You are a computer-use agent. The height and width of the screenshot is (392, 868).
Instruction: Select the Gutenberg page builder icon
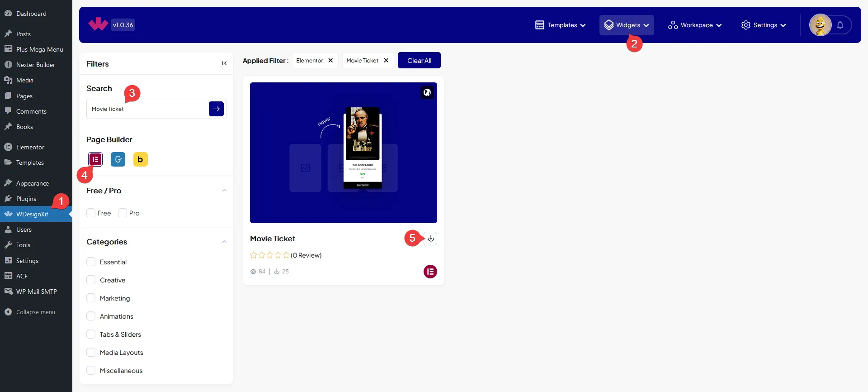118,159
